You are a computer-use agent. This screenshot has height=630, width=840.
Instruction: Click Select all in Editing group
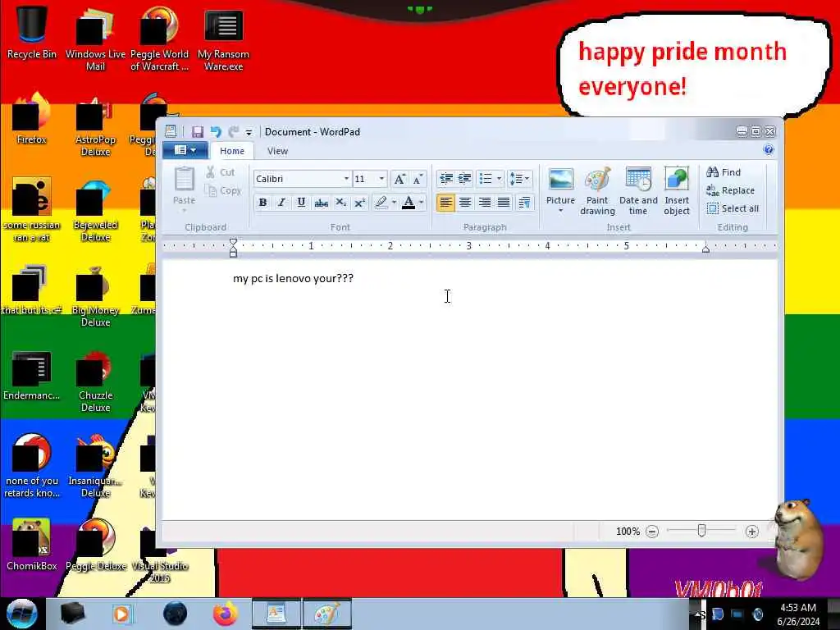click(733, 208)
